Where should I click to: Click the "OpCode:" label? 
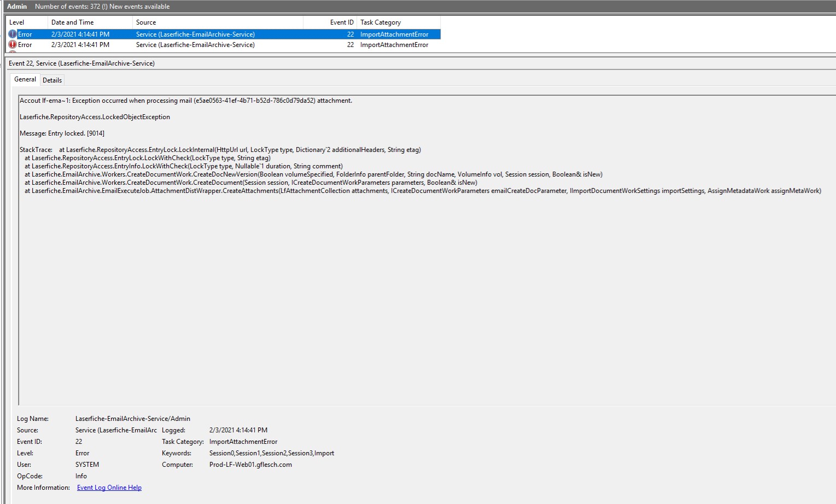point(30,476)
